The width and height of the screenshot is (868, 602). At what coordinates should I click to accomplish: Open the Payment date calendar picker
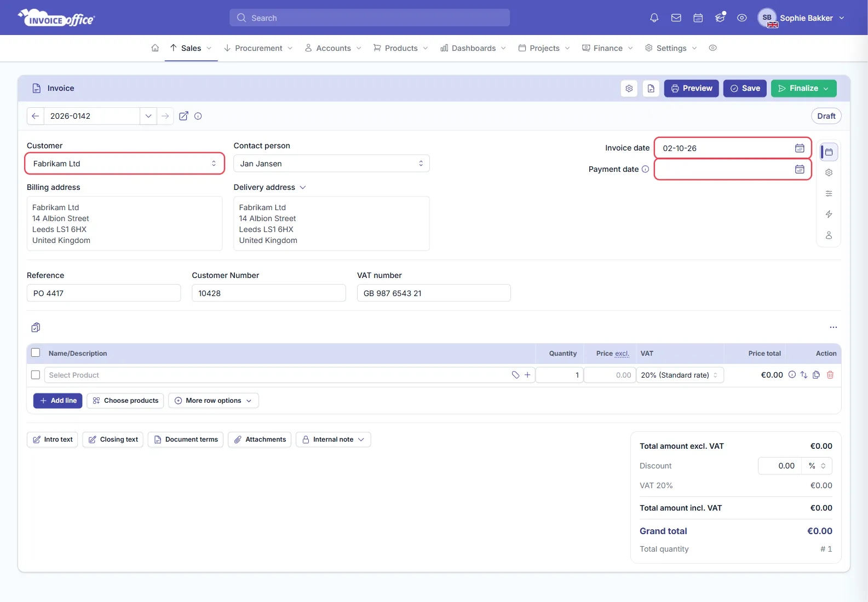tap(800, 170)
